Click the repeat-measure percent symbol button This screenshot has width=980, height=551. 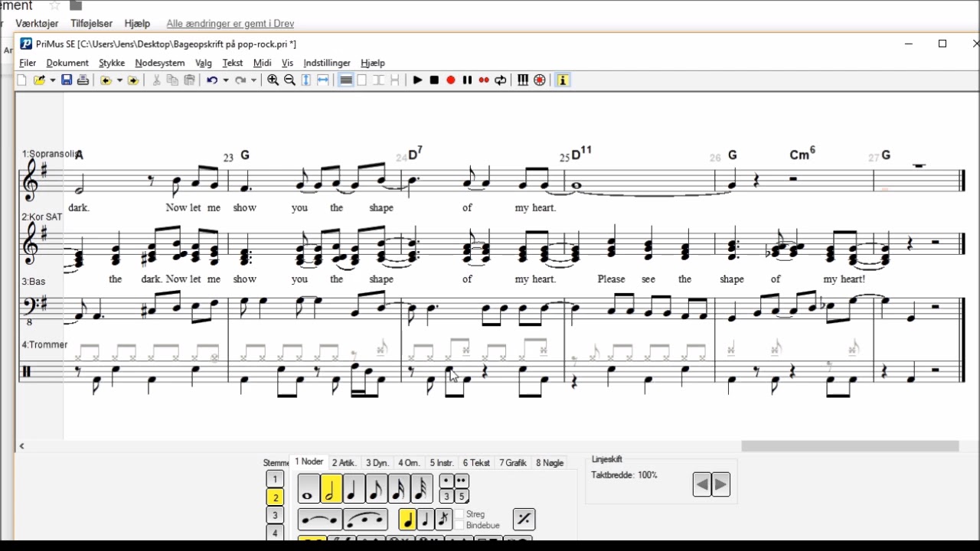[x=524, y=520]
